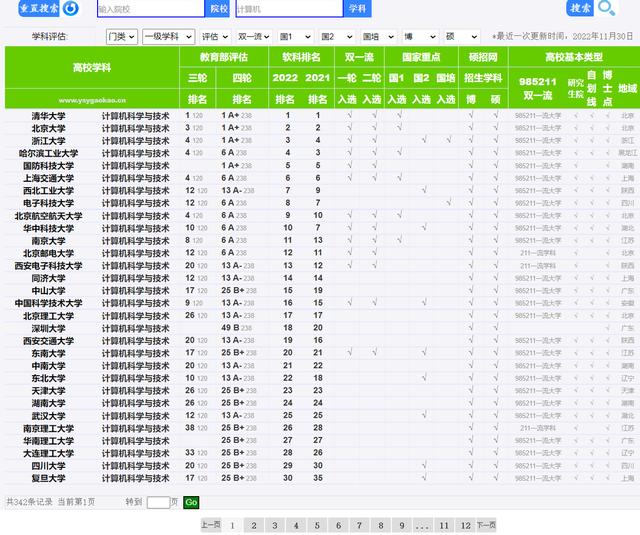Click the 武汉大学 row name
640x535 pixels.
point(49,416)
